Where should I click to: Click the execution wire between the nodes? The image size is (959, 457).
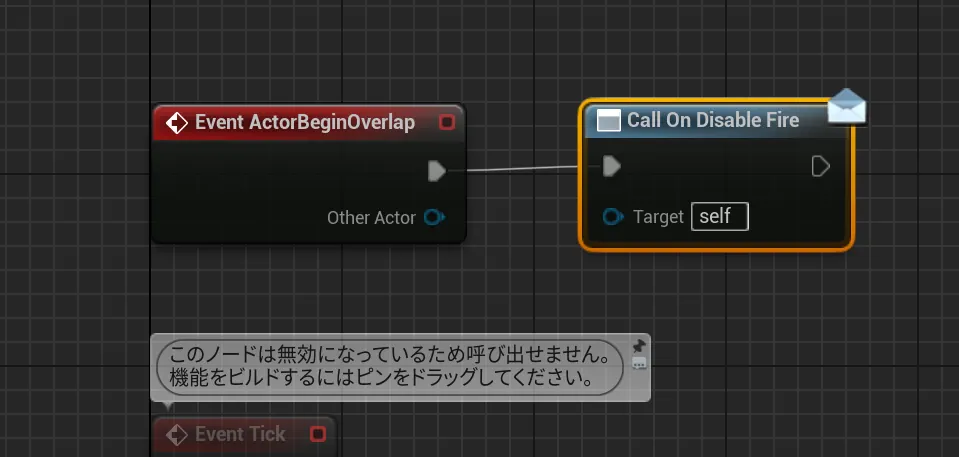(x=520, y=169)
